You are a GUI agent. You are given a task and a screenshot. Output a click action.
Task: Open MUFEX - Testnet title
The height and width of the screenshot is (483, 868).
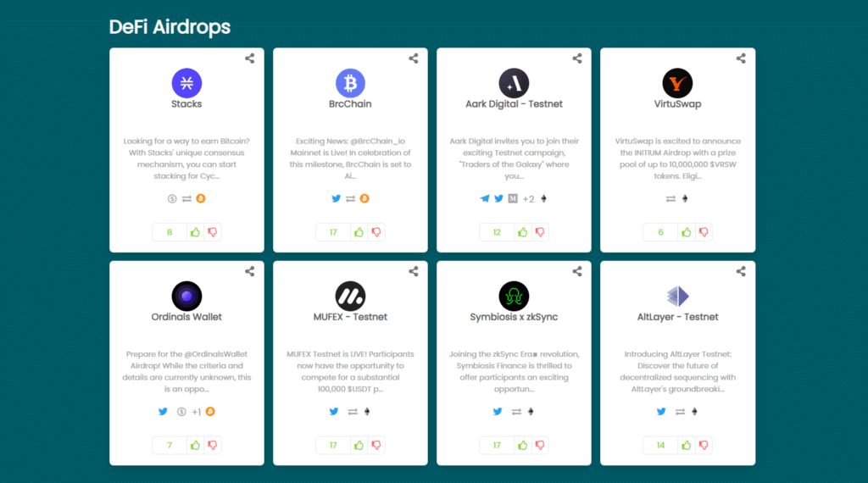(x=350, y=317)
